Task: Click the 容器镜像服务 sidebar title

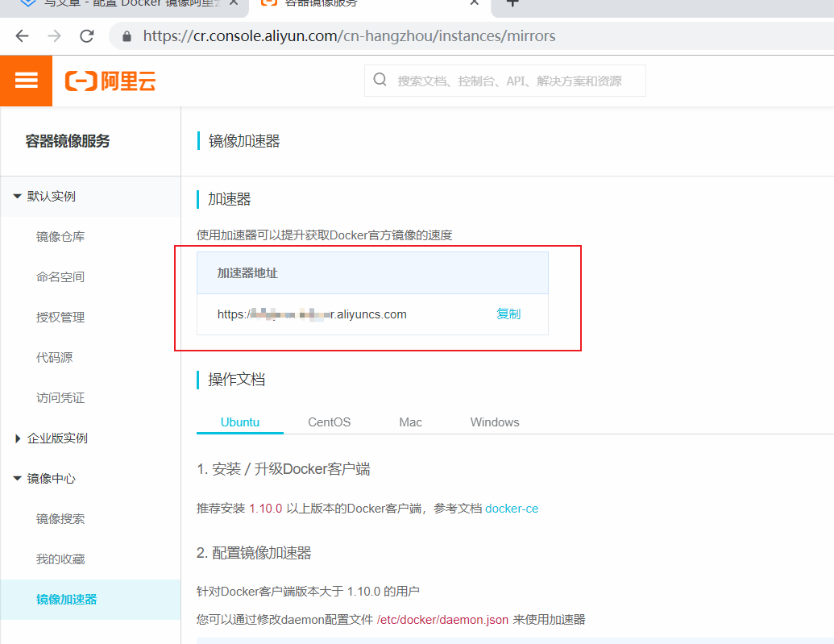Action: [x=68, y=141]
